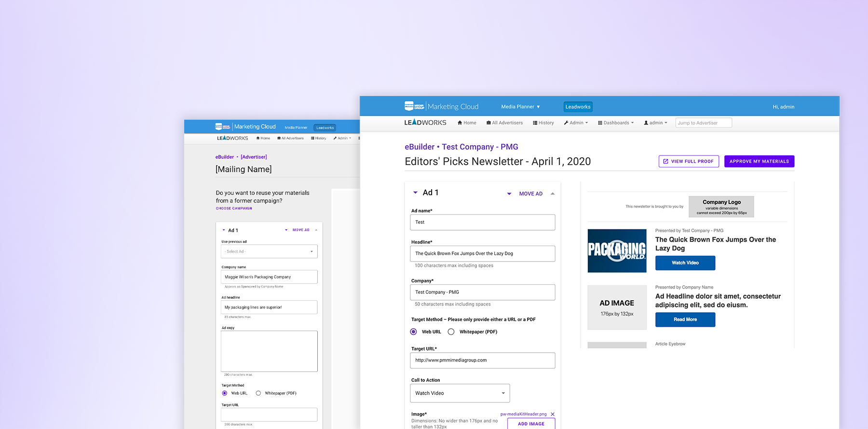
Task: Choose Whitepaper (PDF) radio in the back window
Action: click(x=258, y=393)
